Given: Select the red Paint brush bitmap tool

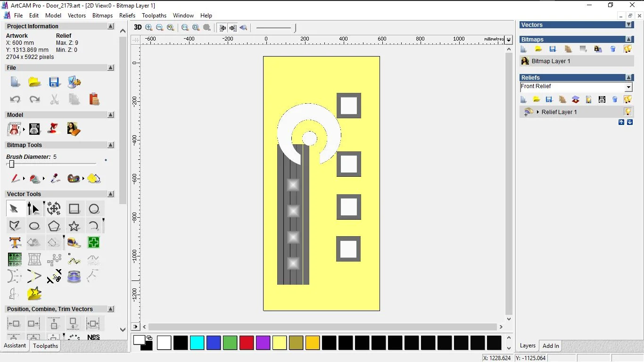Looking at the screenshot, I should coord(15,179).
